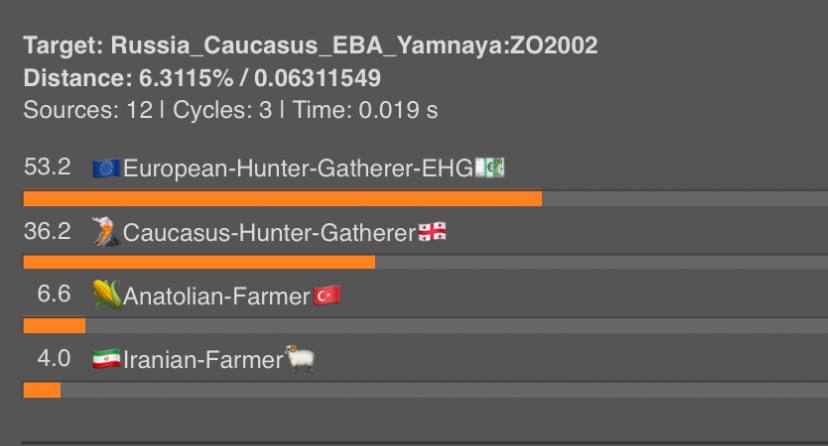
Task: Click the Sources, Cycles, Time info line
Action: click(230, 110)
